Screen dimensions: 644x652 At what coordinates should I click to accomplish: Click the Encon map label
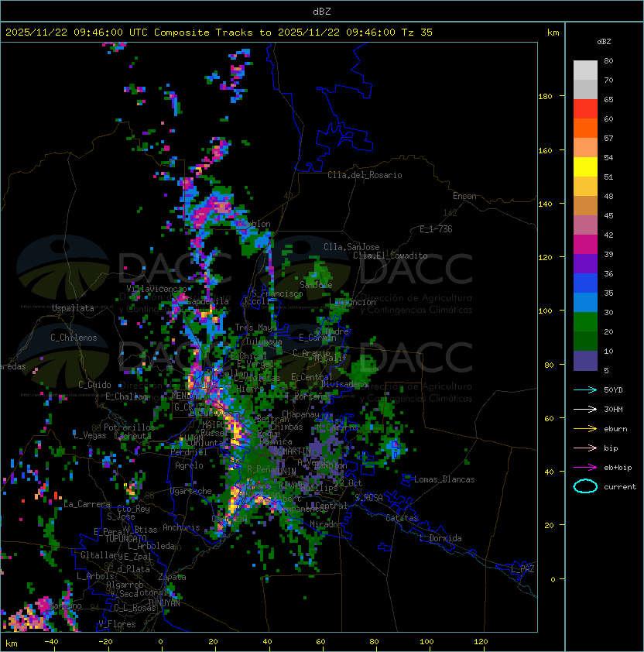tap(464, 196)
